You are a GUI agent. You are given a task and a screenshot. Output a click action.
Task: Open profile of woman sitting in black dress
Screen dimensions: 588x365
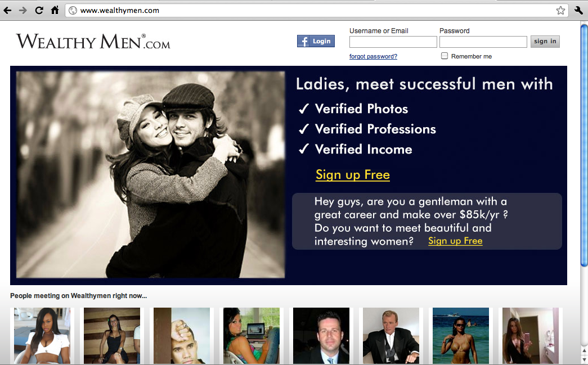[x=112, y=336]
